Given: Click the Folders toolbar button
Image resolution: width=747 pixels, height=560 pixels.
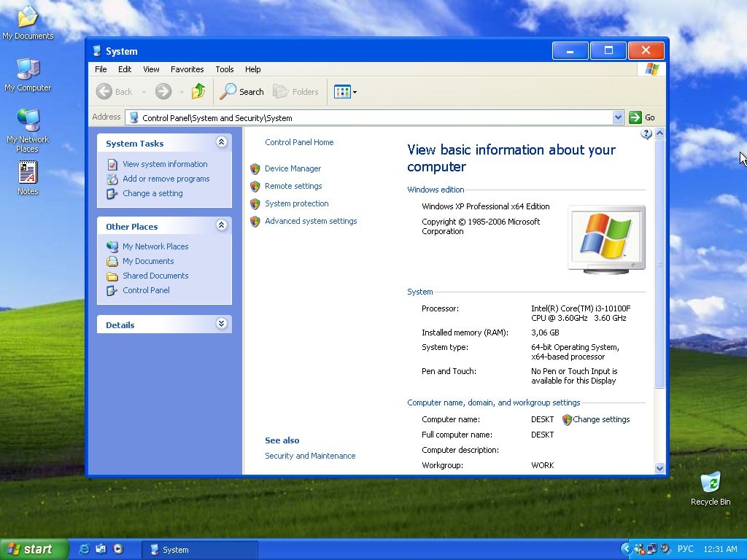Looking at the screenshot, I should point(295,91).
